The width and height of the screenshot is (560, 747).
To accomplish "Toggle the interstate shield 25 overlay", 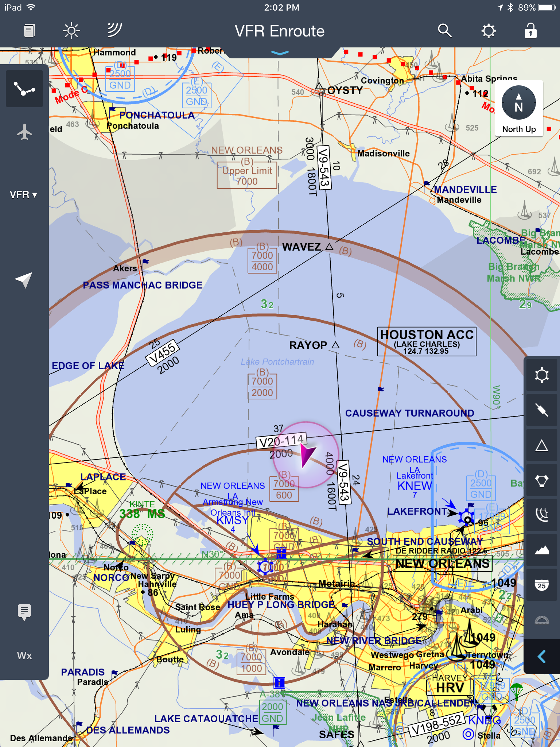I will 542,585.
